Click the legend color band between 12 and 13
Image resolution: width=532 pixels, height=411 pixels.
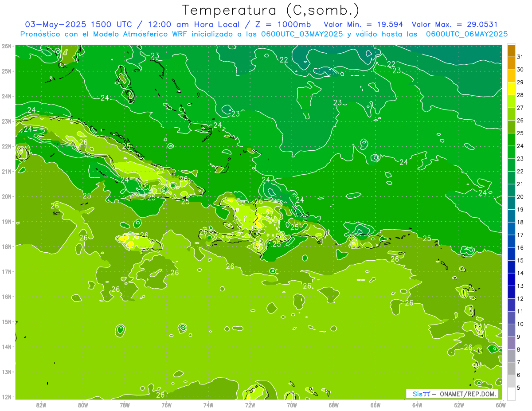(x=511, y=292)
